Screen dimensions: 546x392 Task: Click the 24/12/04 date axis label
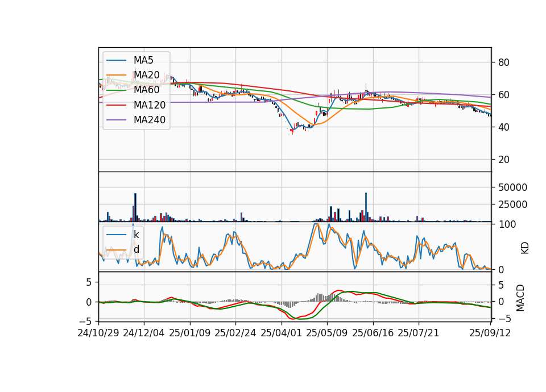[144, 333]
